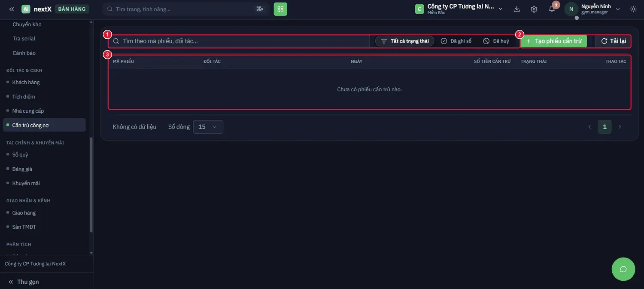Open Khuyến mãi menu item
The width and height of the screenshot is (644, 289).
26,183
